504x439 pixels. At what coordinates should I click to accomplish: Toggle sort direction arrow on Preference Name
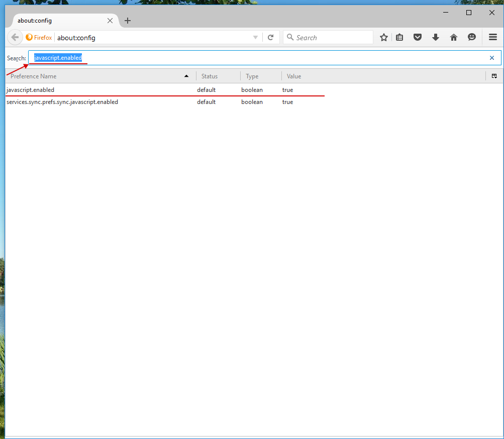186,76
